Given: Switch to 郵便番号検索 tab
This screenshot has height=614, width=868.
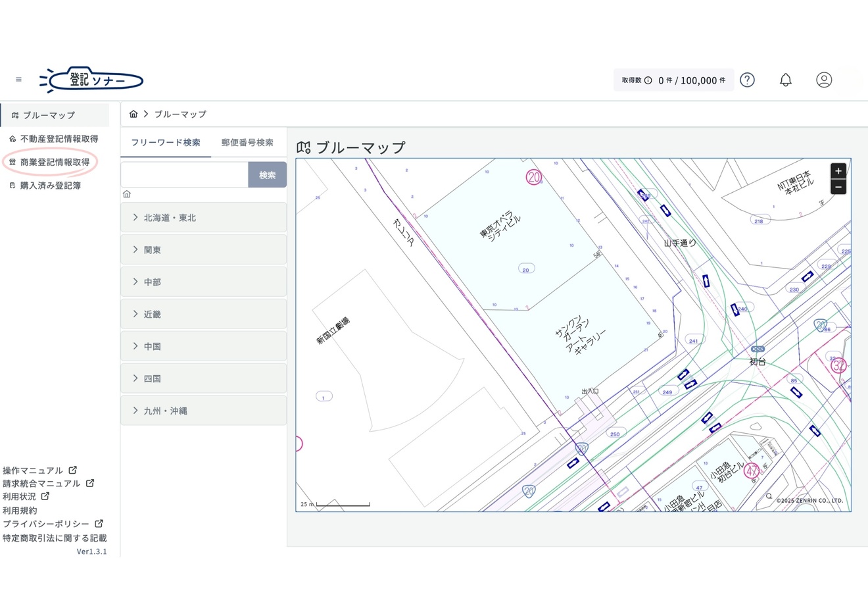Looking at the screenshot, I should [x=247, y=142].
